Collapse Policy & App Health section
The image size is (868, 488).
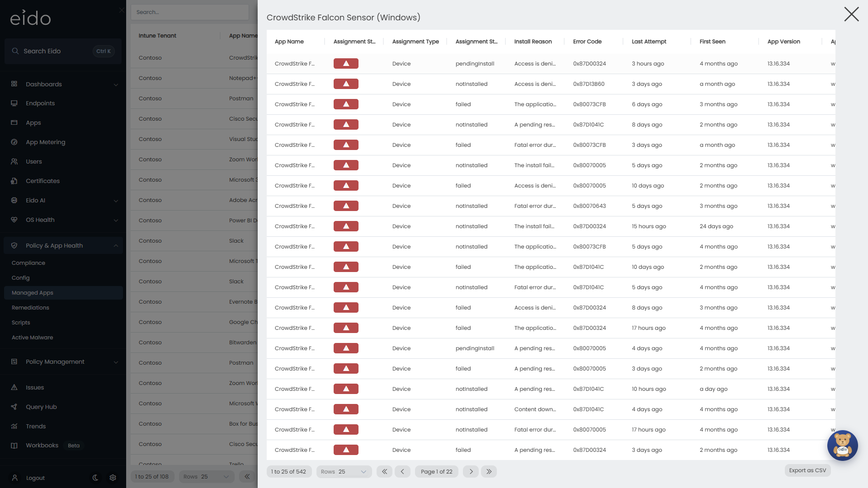(x=116, y=246)
